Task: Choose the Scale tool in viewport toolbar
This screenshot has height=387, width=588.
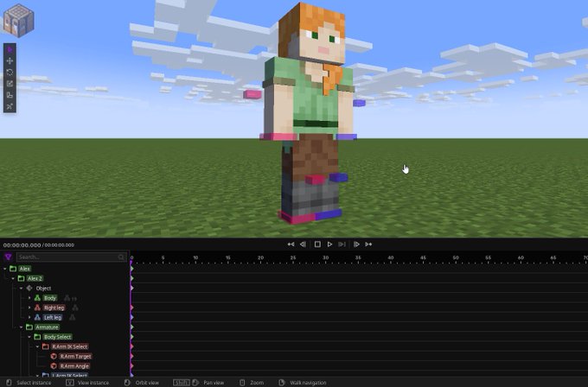Action: click(x=10, y=84)
